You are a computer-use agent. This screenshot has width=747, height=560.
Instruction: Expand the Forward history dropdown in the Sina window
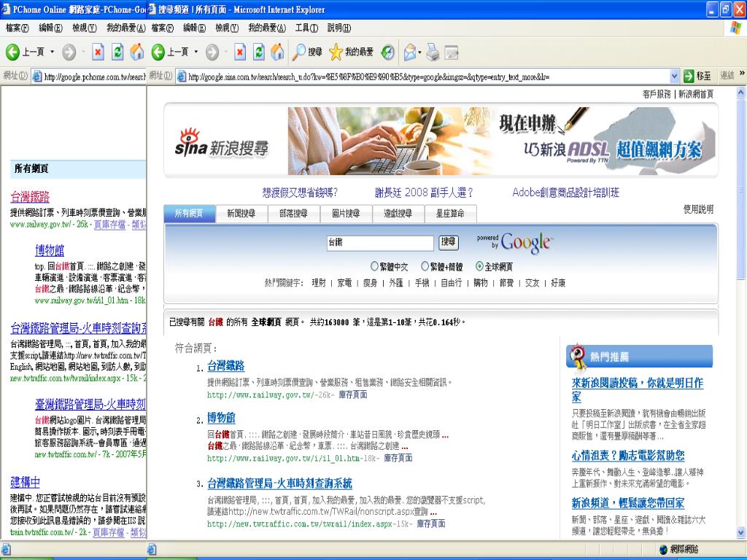coord(225,52)
